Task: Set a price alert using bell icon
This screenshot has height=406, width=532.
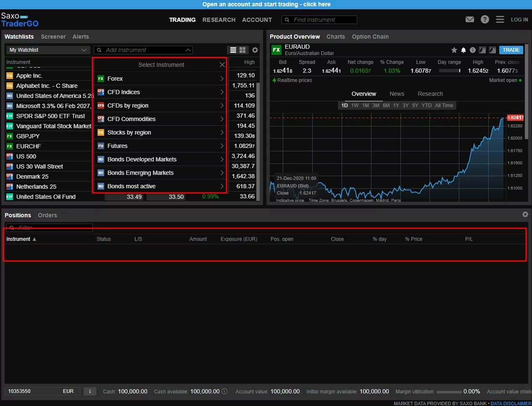Action: (x=464, y=50)
